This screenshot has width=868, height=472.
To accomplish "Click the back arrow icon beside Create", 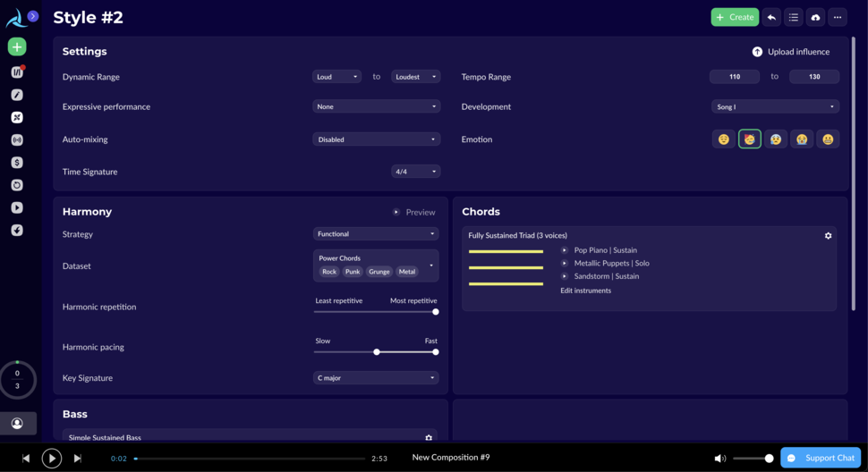I will 771,17.
